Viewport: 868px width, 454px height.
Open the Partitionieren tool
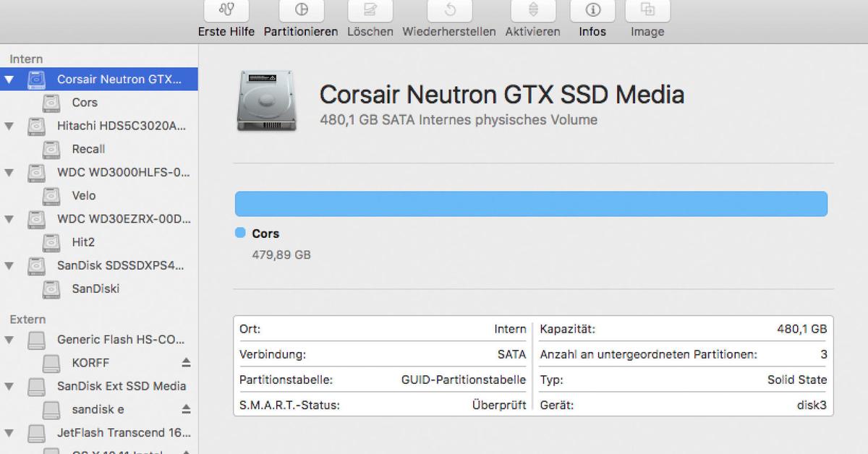301,10
